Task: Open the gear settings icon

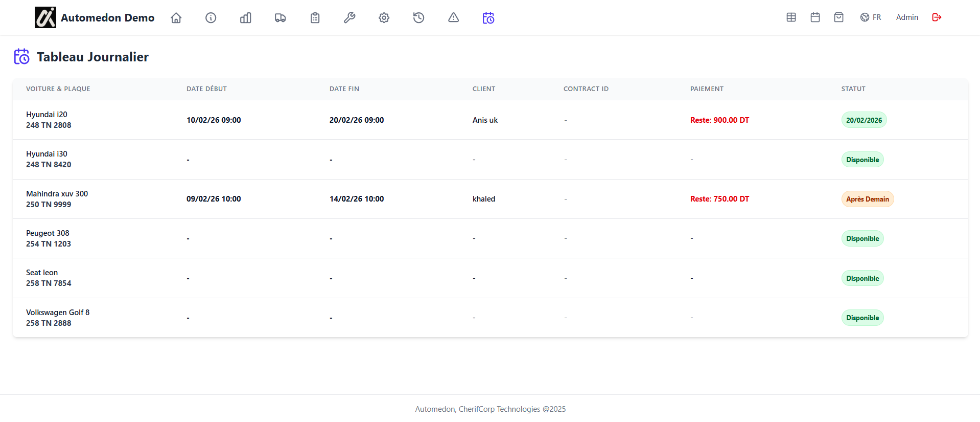Action: tap(384, 18)
